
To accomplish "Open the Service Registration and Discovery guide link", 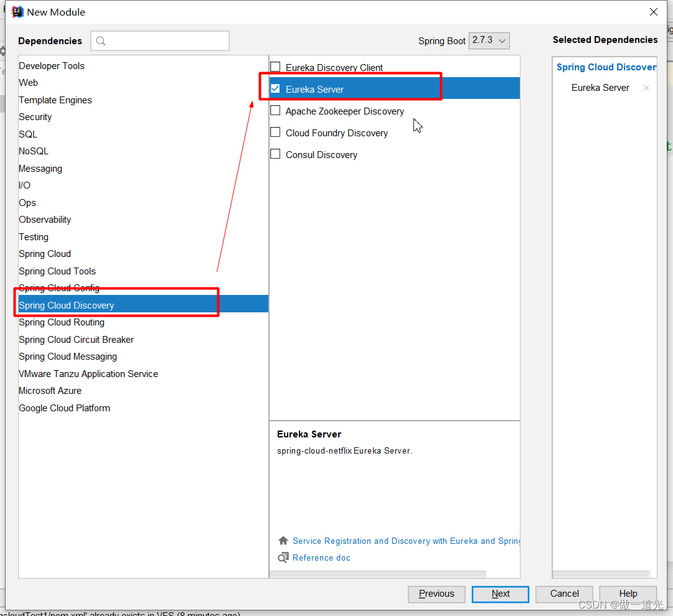I will coord(406,541).
